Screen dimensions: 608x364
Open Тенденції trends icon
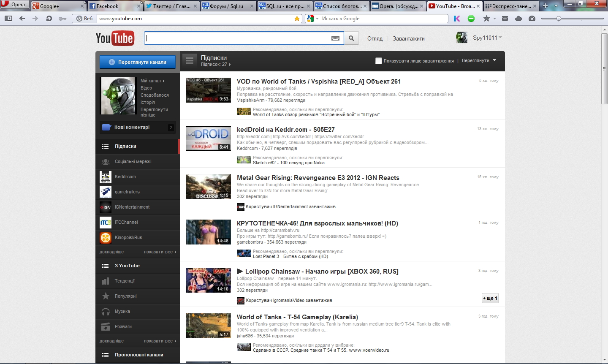106,281
